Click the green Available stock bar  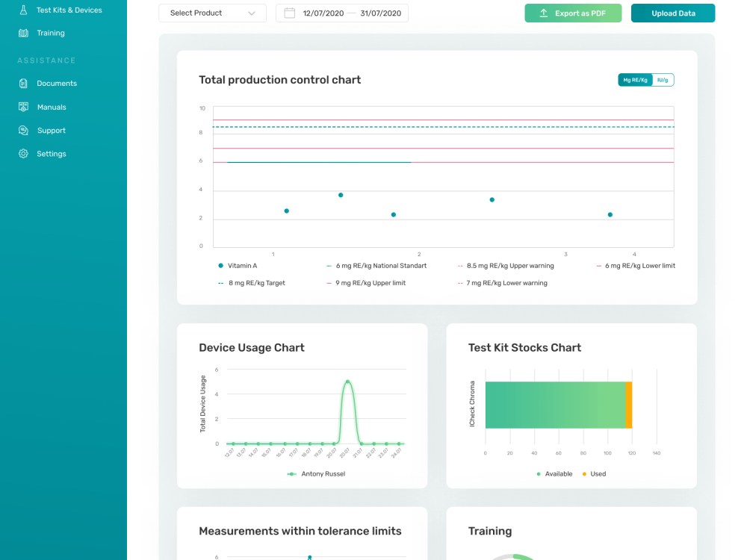pyautogui.click(x=555, y=405)
